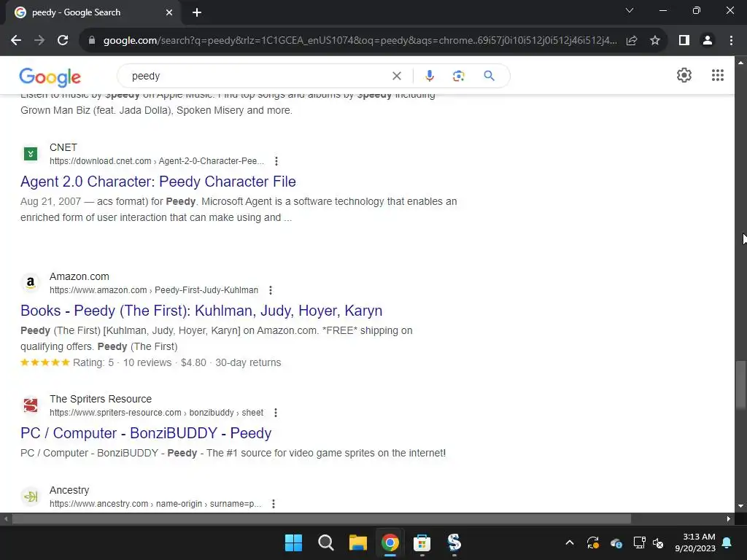Viewport: 747px width, 560px height.
Task: Open the clock showing 3:13 AM
Action: [x=695, y=542]
